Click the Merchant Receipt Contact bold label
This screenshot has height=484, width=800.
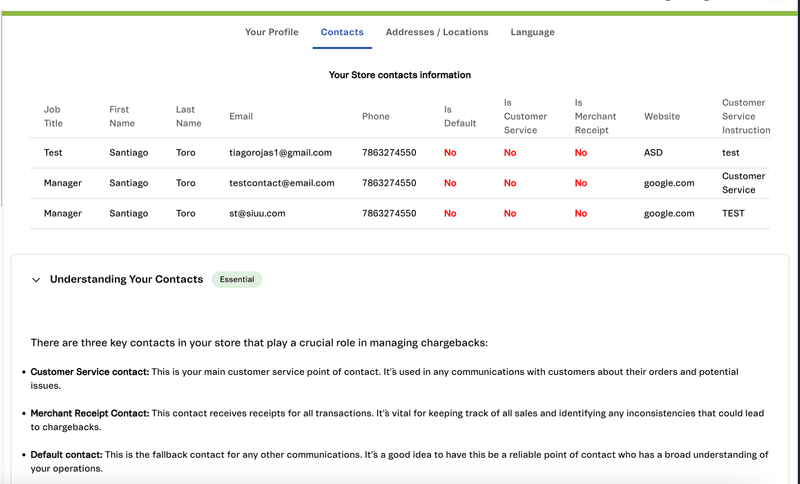click(90, 413)
